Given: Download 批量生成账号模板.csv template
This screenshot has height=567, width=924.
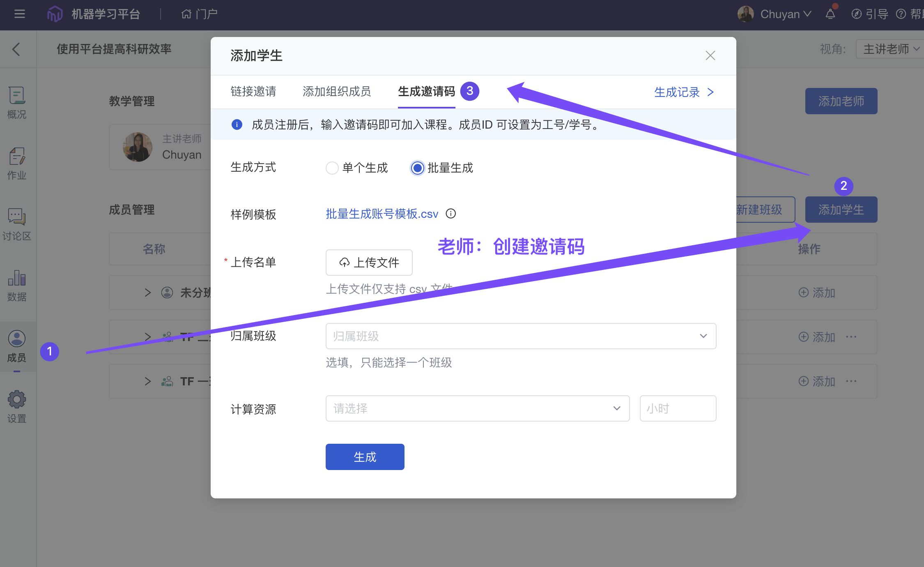Looking at the screenshot, I should 382,214.
